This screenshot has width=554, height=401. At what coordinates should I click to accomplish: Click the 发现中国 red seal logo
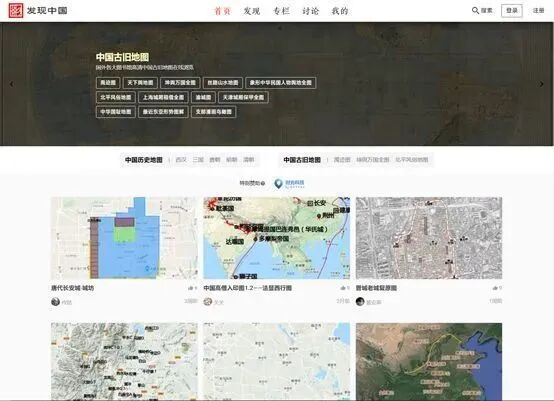[16, 11]
